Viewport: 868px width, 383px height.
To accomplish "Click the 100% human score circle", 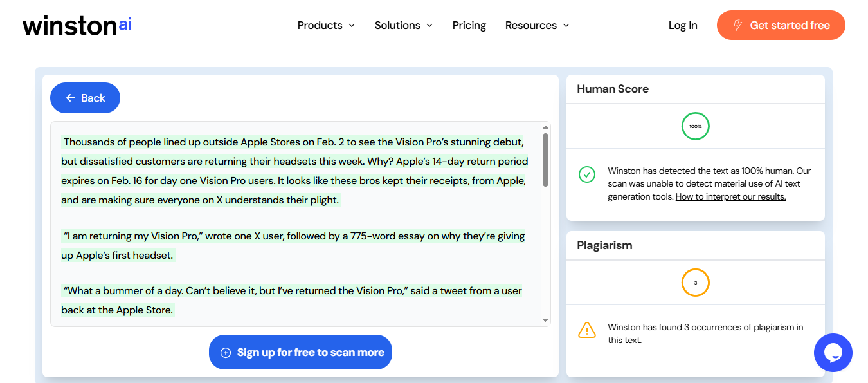I will (x=695, y=126).
